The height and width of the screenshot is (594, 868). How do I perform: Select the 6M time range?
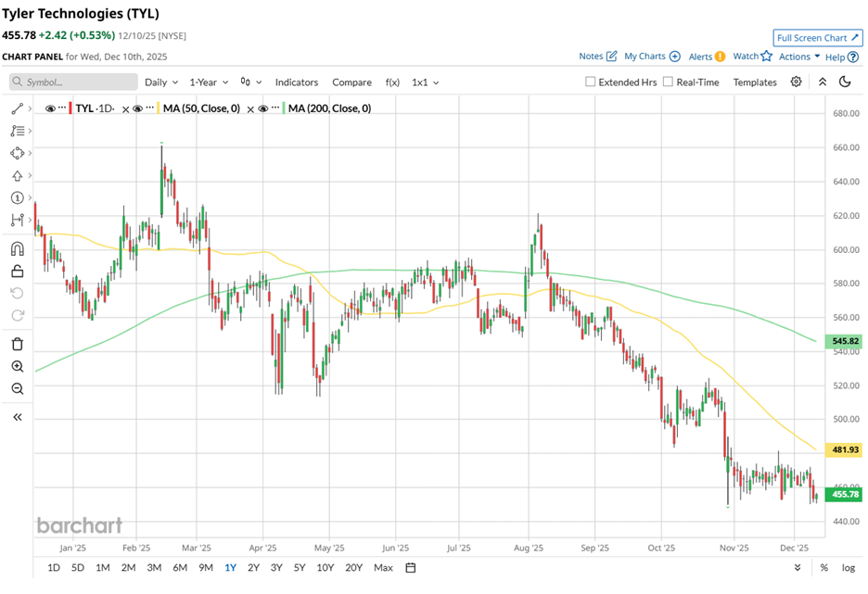180,567
